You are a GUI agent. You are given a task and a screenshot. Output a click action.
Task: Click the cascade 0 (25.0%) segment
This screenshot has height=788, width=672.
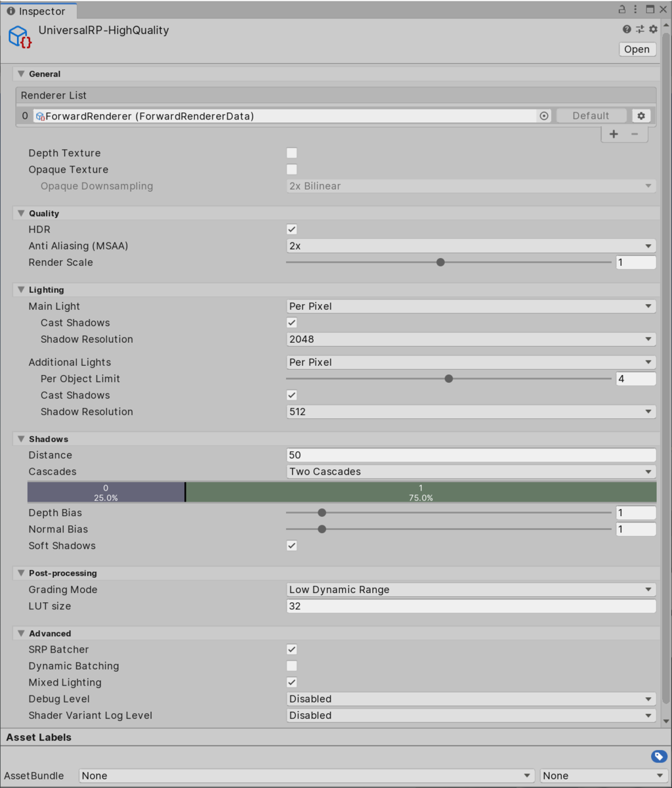(x=106, y=492)
